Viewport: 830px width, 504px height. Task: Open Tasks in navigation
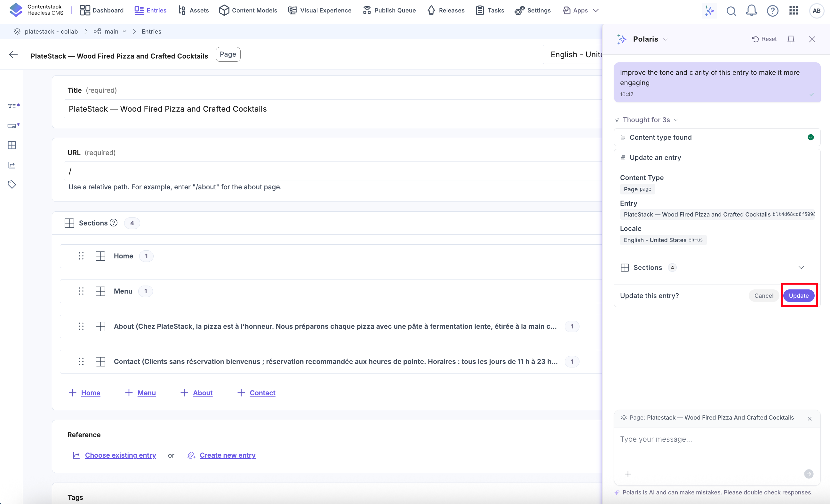point(490,11)
